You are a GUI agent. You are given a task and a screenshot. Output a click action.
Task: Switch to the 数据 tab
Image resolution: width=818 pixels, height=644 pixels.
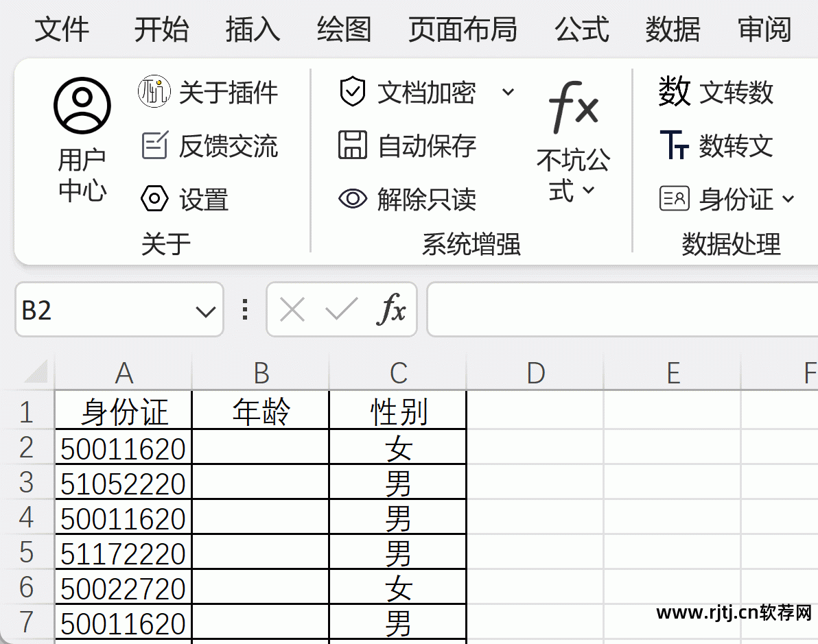(673, 29)
